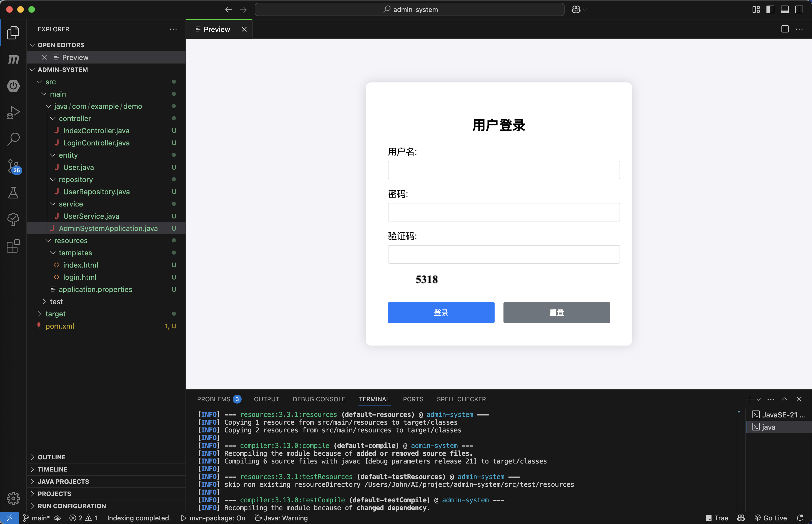
Task: Collapse the controller folder
Action: (74, 119)
